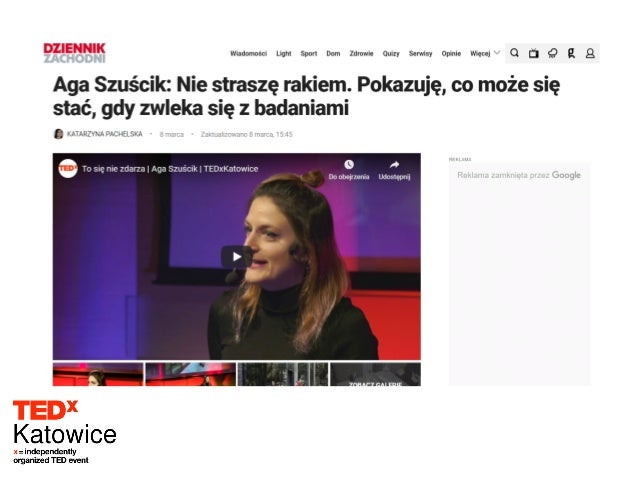Viewport: 638px width, 479px height.
Task: Open the Sport menu item
Action: pos(309,53)
